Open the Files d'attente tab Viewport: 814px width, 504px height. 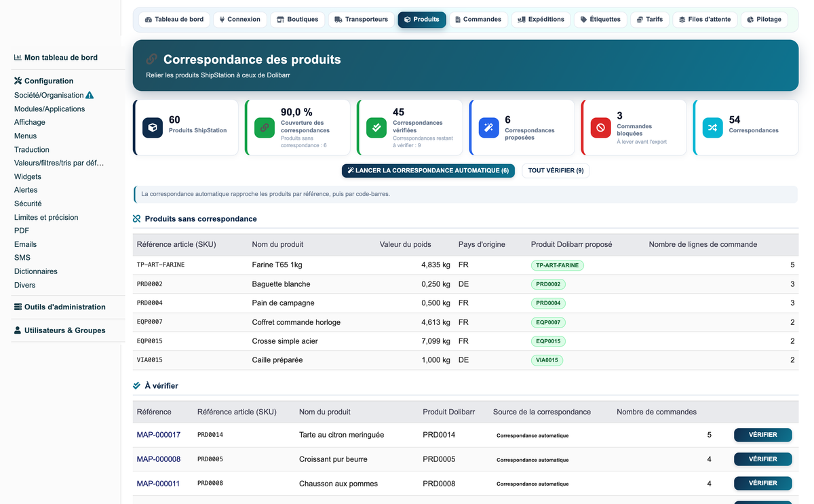705,20
